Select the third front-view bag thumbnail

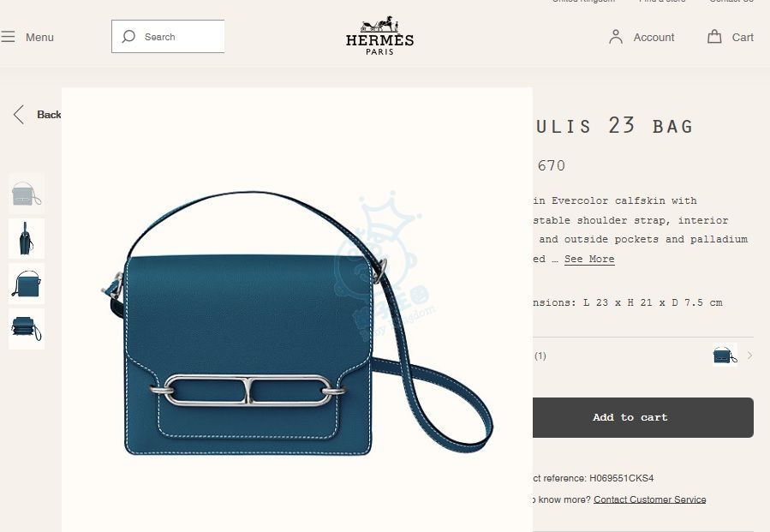(27, 284)
